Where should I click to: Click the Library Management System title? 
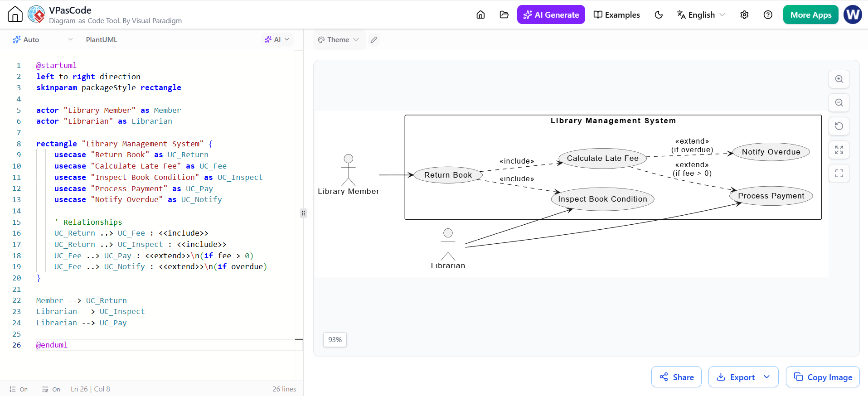[x=613, y=121]
